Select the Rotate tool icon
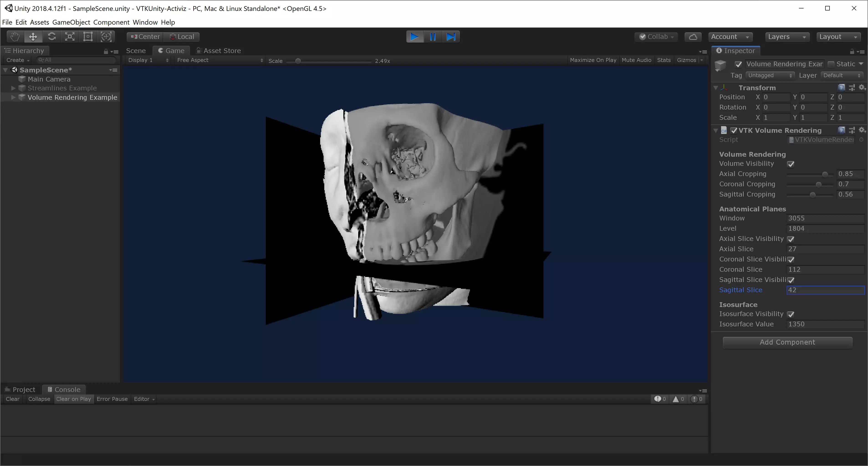 [x=51, y=36]
